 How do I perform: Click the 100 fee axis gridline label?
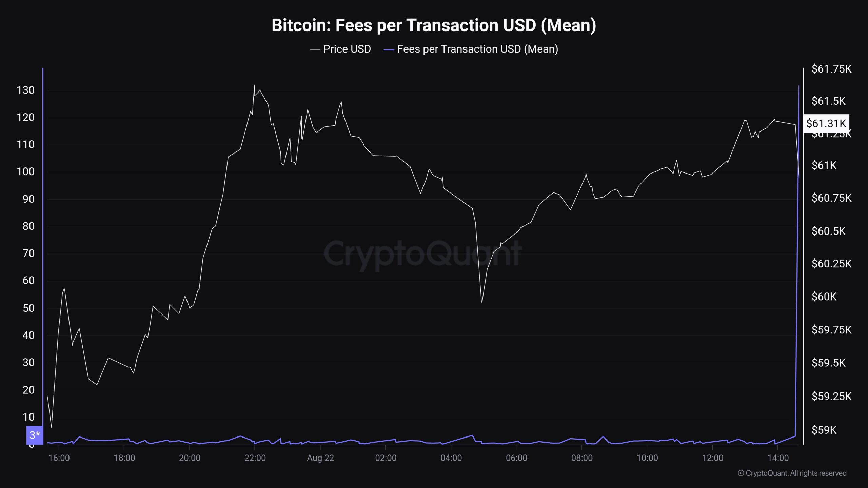(x=26, y=171)
